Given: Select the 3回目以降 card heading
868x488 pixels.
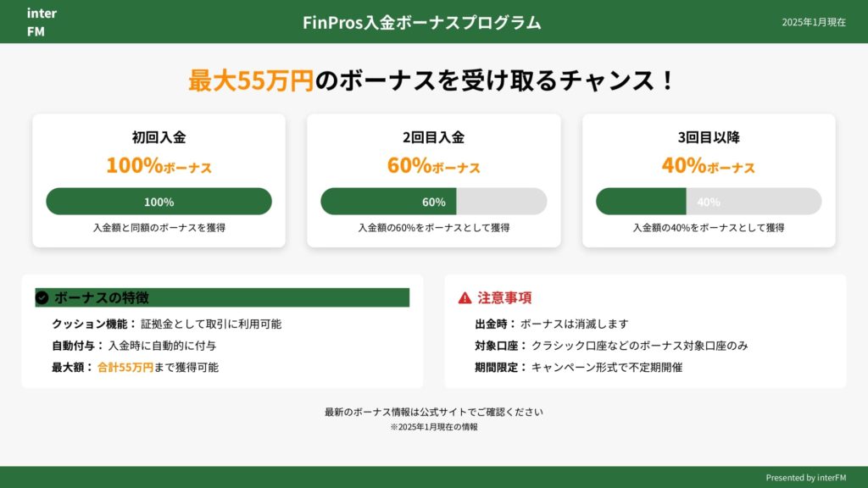Looking at the screenshot, I should click(709, 137).
